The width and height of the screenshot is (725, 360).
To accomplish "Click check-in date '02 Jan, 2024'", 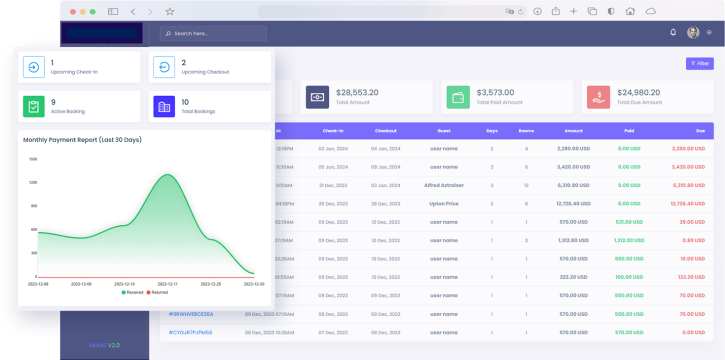I will pos(333,149).
